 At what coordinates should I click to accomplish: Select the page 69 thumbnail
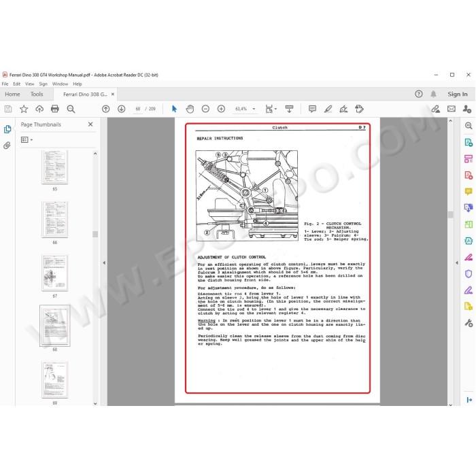pos(55,379)
